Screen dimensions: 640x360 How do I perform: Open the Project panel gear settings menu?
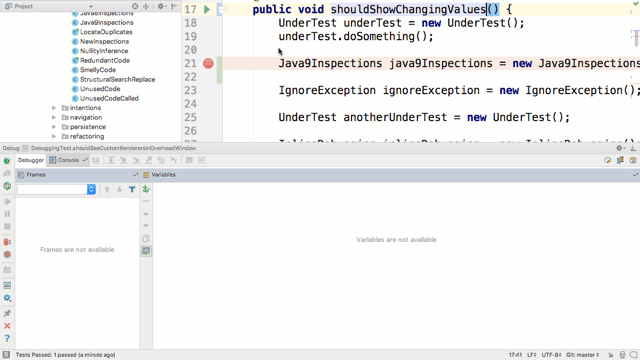click(x=161, y=6)
